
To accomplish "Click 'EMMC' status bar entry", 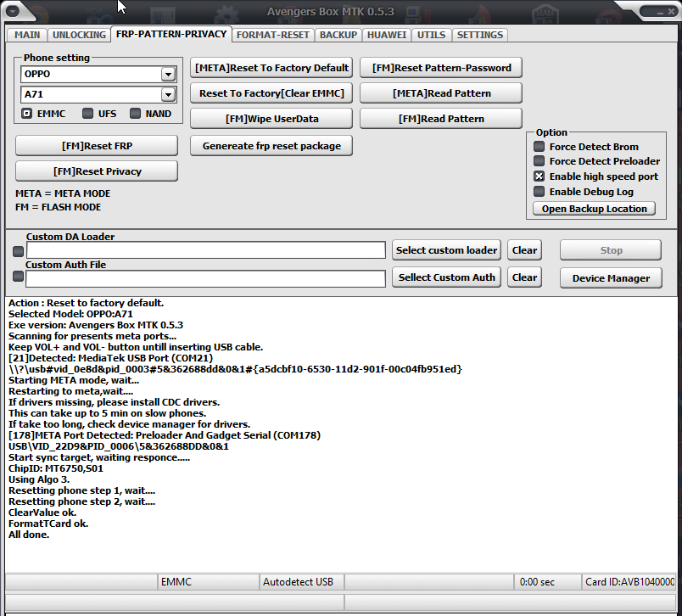I will click(208, 582).
